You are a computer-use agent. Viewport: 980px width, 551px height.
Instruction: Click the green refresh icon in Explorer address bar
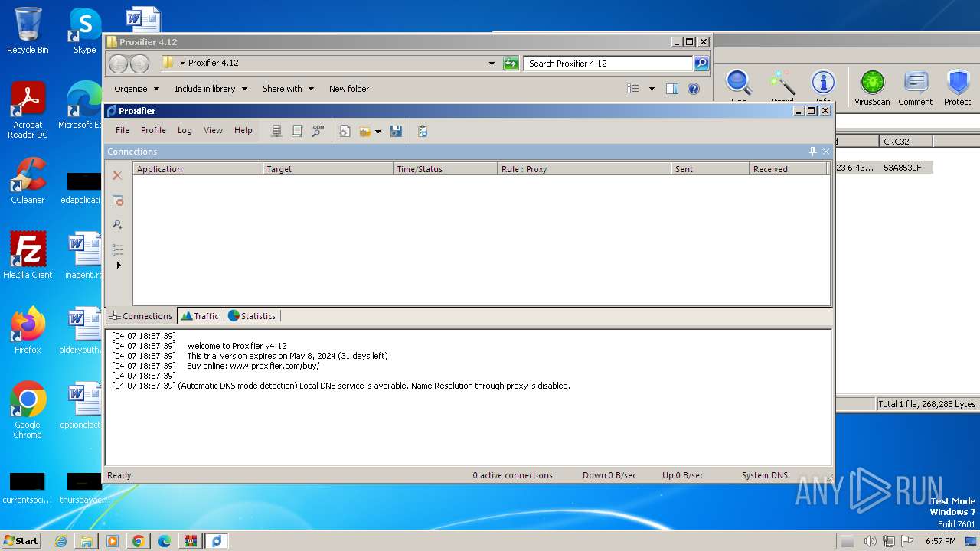(511, 64)
